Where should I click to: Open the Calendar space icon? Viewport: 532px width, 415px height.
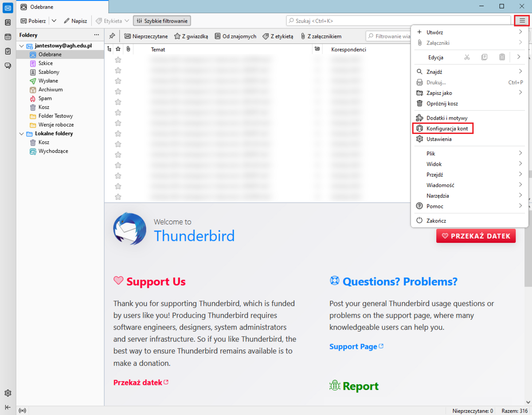tap(8, 37)
